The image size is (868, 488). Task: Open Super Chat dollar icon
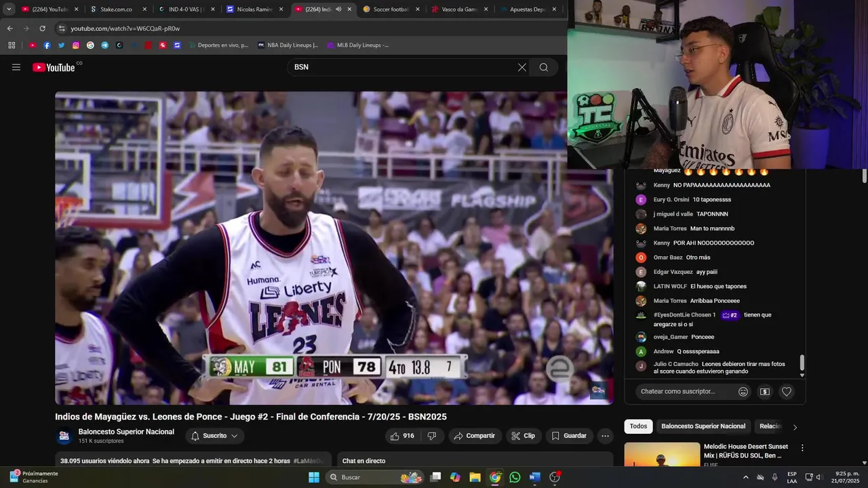(765, 392)
